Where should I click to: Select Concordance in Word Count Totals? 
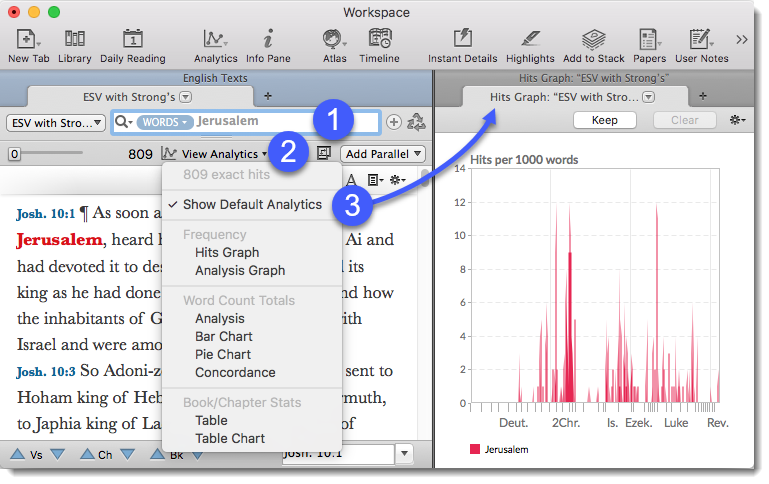point(235,372)
